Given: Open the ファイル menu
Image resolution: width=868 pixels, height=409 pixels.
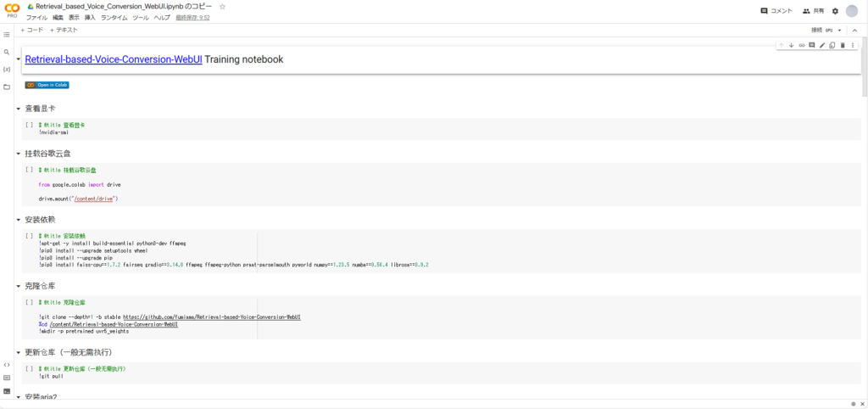Looking at the screenshot, I should [x=36, y=18].
